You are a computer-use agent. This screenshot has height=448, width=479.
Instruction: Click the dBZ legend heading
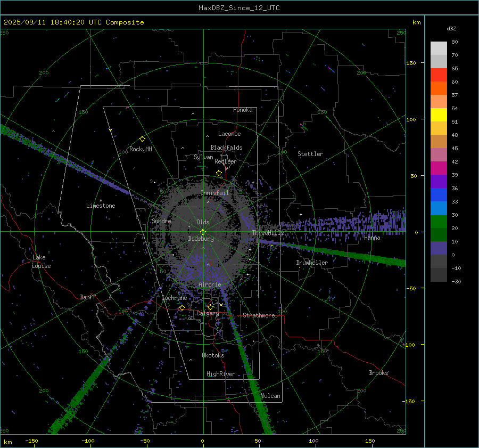[x=451, y=29]
